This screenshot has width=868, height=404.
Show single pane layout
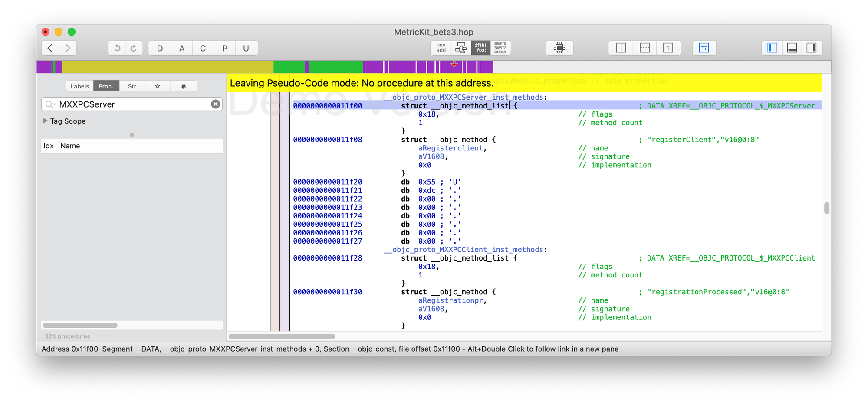(668, 48)
